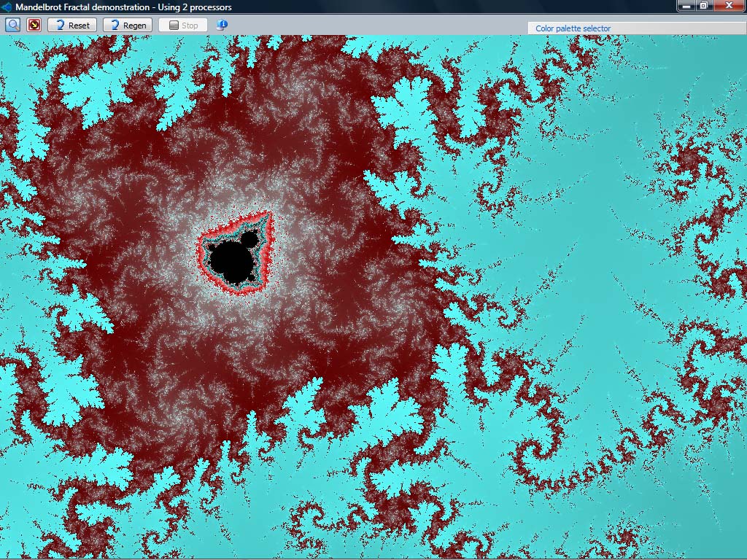Click the Regen button's swirl icon
The height and width of the screenshot is (560, 747).
115,24
